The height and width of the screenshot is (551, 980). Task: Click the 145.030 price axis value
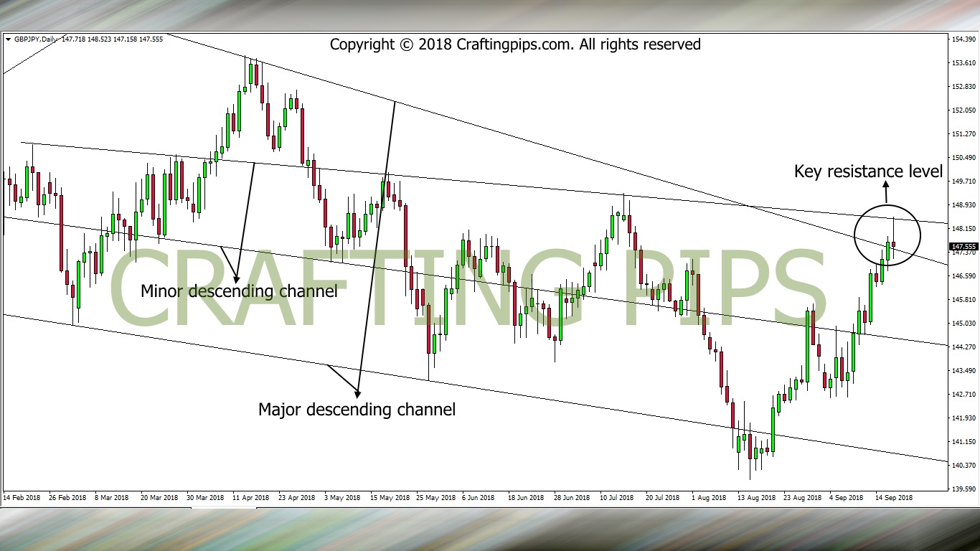[x=964, y=324]
